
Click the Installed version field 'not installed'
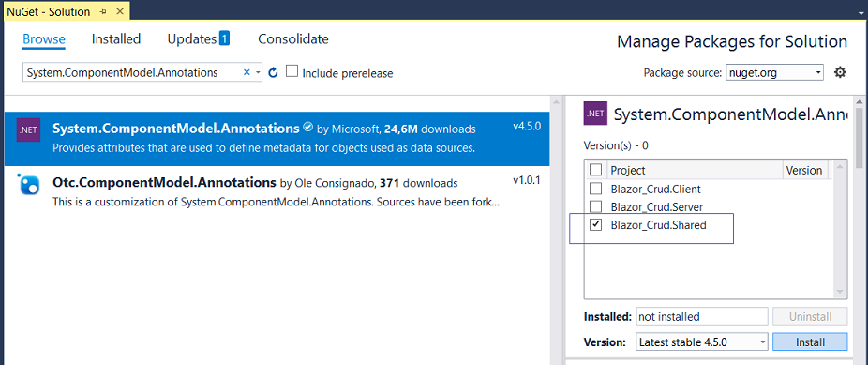coord(702,317)
